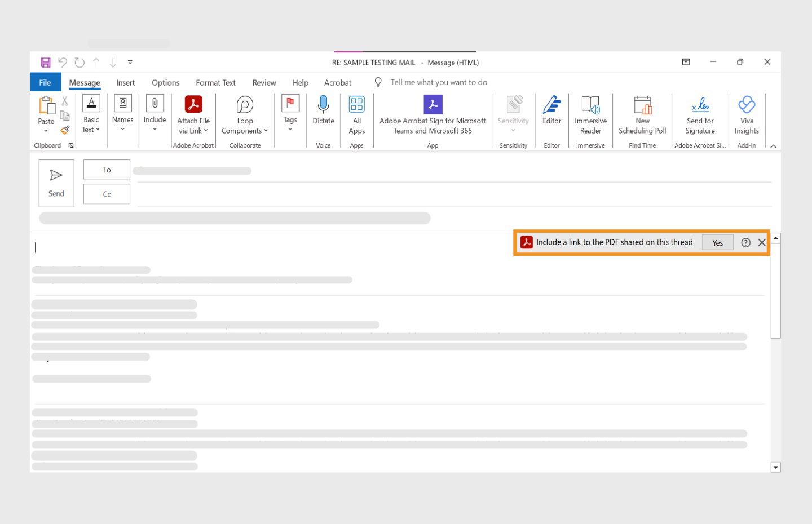Open the Acrobat ribbon tab
The height and width of the screenshot is (524, 812).
pos(338,82)
